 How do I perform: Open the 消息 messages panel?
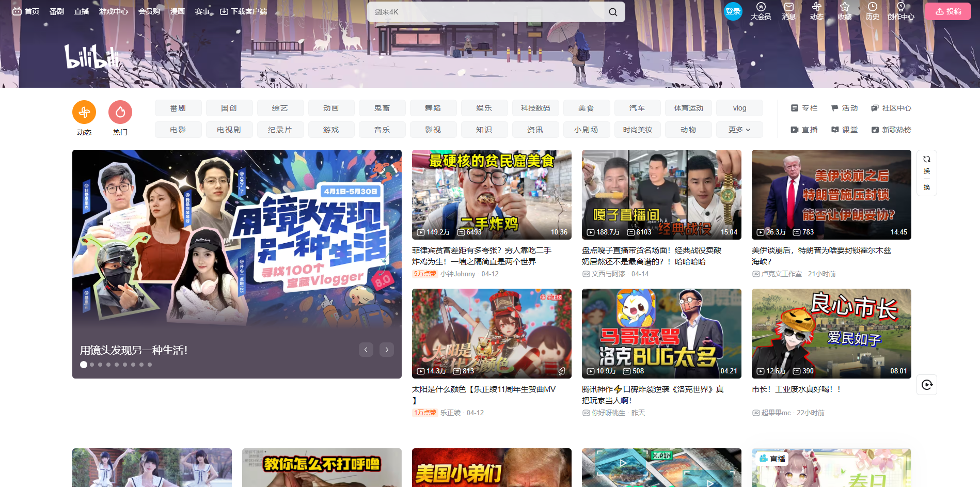tap(788, 11)
